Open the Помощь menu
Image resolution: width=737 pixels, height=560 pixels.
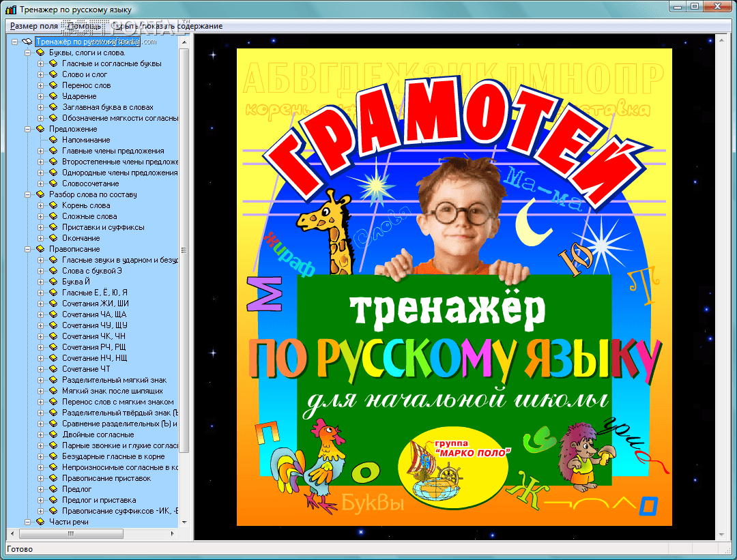click(84, 26)
